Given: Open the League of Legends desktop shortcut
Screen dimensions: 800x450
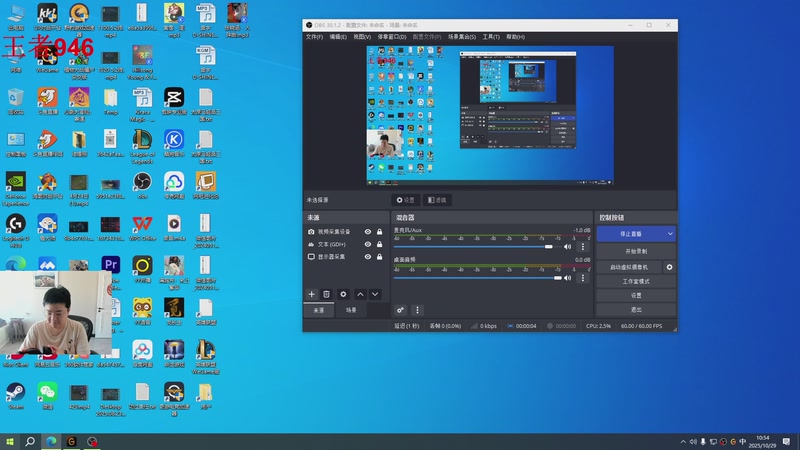Looking at the screenshot, I should pos(142,146).
